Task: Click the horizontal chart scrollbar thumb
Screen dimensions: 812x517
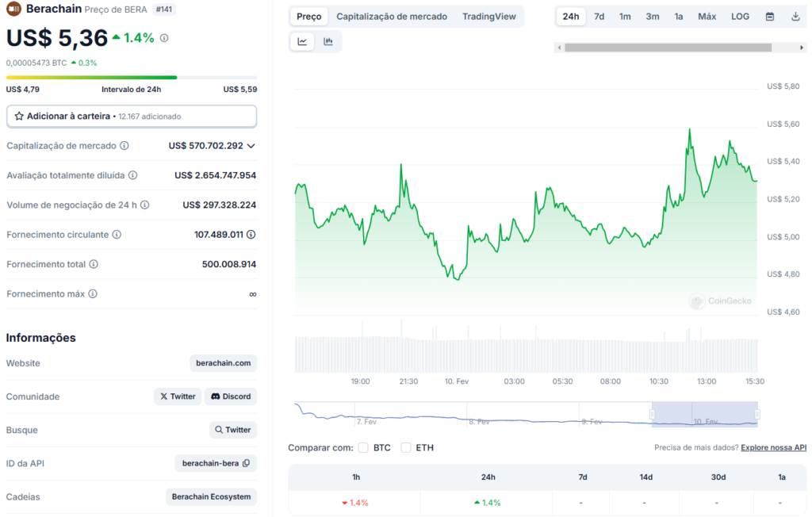Action: tap(668, 48)
